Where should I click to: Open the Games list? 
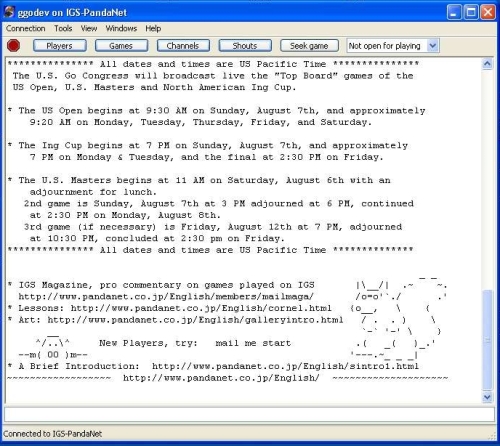[121, 46]
